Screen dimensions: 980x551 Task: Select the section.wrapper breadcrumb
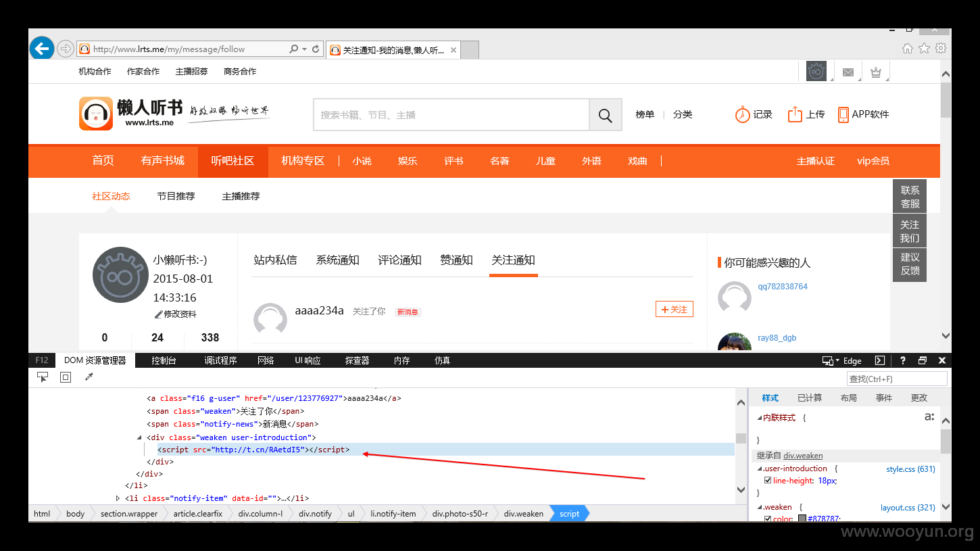(129, 514)
